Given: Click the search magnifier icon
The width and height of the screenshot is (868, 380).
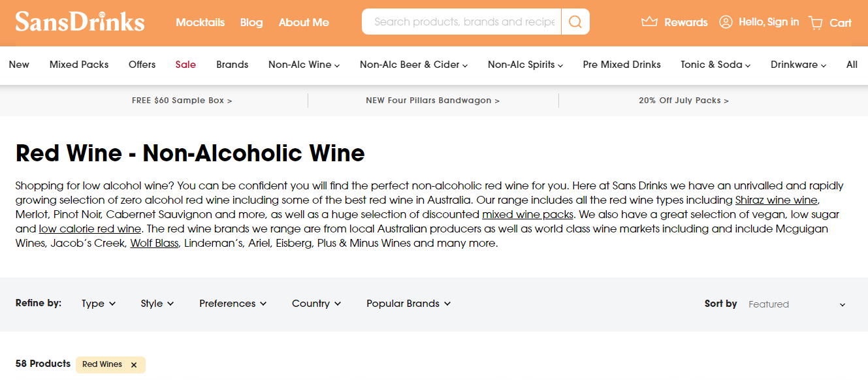Looking at the screenshot, I should tap(574, 22).
